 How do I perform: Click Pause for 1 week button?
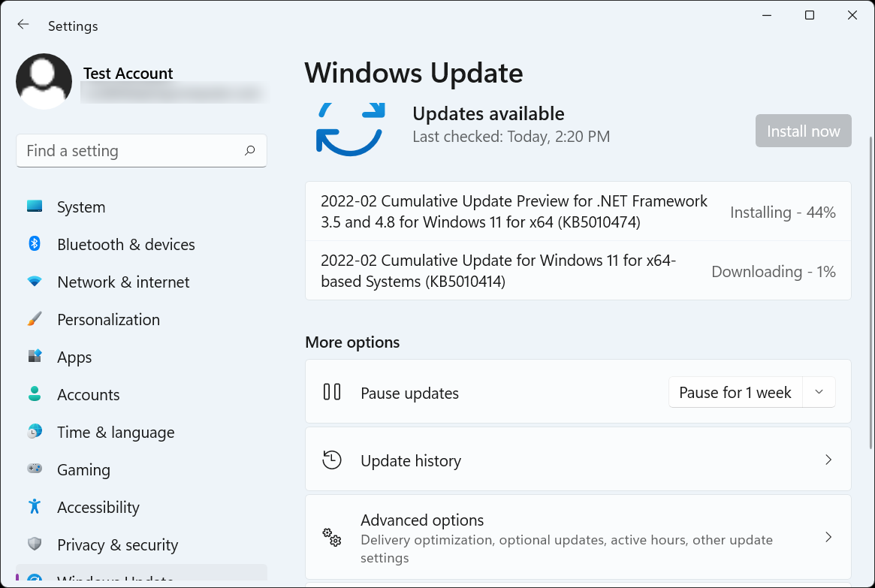point(735,392)
